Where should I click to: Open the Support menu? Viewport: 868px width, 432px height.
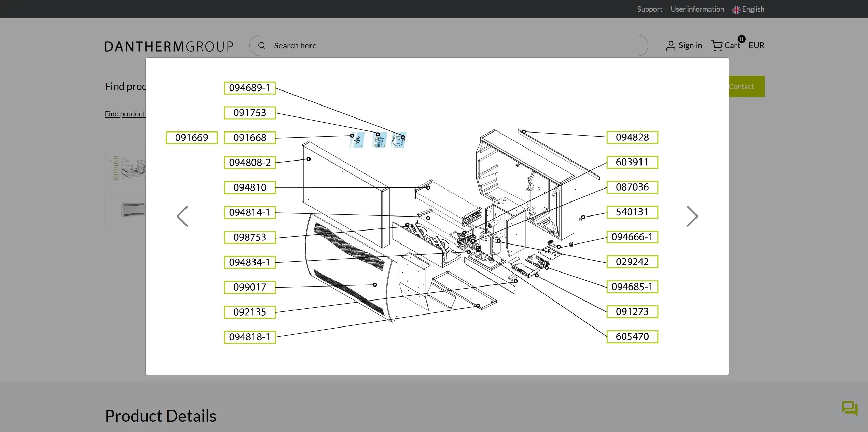tap(649, 9)
